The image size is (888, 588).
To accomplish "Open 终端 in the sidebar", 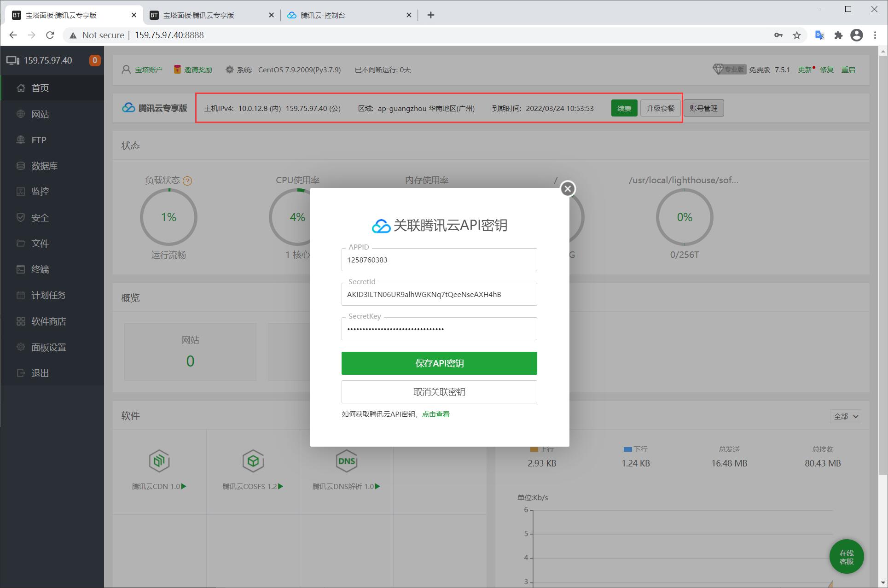I will click(x=52, y=269).
